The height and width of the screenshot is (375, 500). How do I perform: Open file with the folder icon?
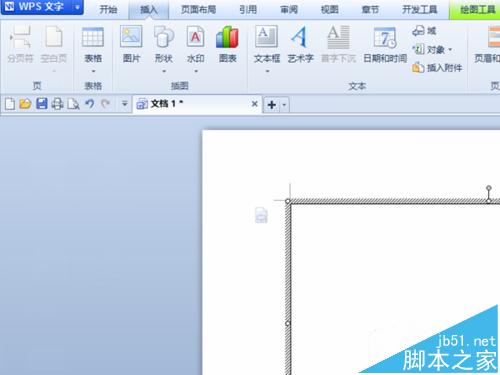25,104
